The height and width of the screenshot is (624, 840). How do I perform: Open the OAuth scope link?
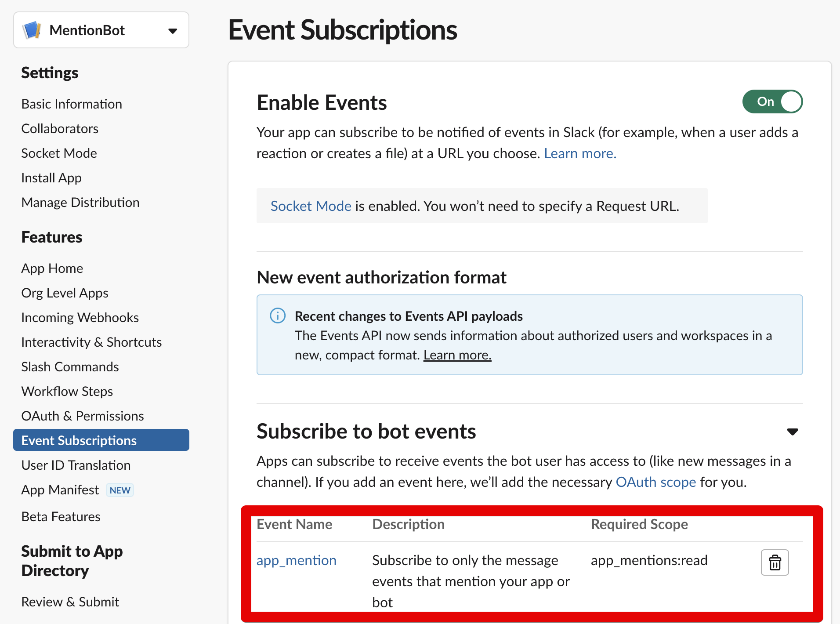click(x=656, y=482)
